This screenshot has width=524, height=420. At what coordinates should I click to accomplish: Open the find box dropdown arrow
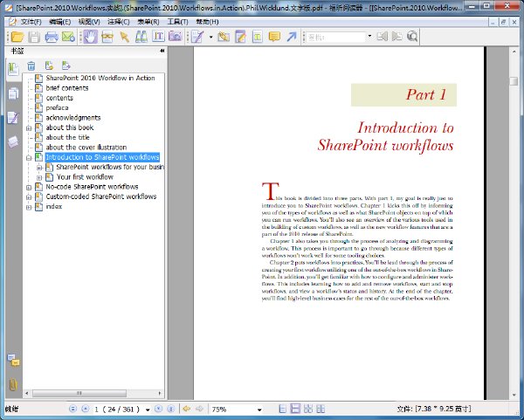click(369, 36)
